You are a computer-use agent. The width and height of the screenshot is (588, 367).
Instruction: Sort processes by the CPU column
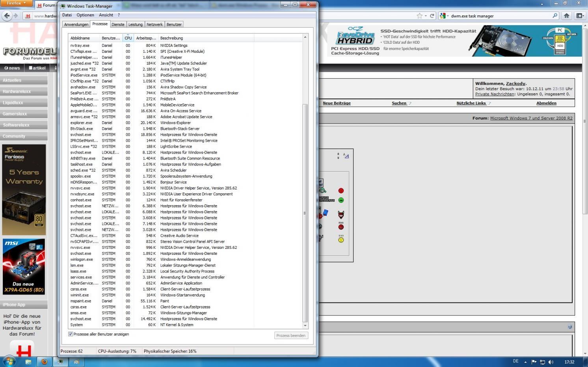click(x=128, y=38)
